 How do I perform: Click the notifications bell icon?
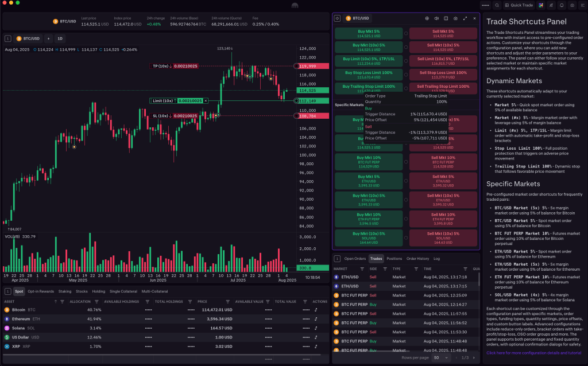(562, 5)
